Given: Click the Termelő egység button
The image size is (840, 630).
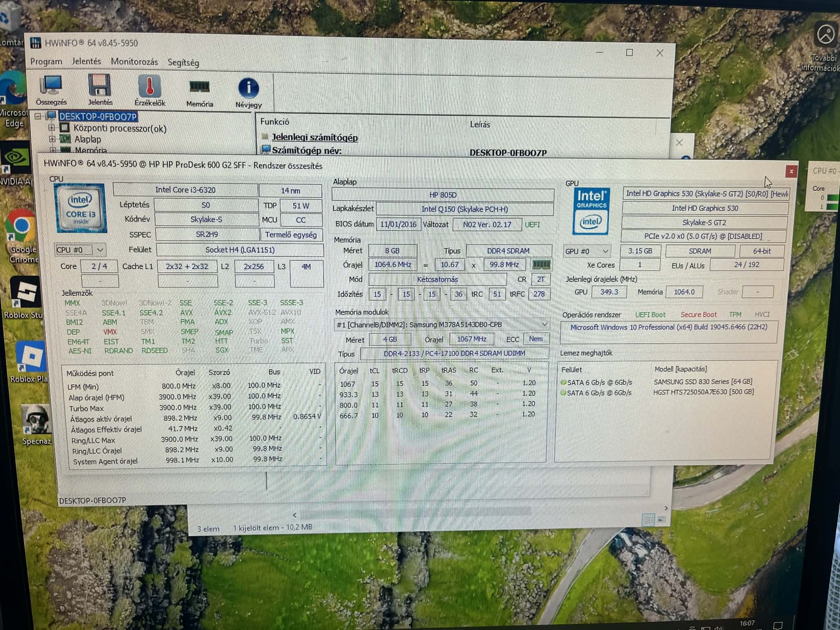Looking at the screenshot, I should (x=291, y=235).
